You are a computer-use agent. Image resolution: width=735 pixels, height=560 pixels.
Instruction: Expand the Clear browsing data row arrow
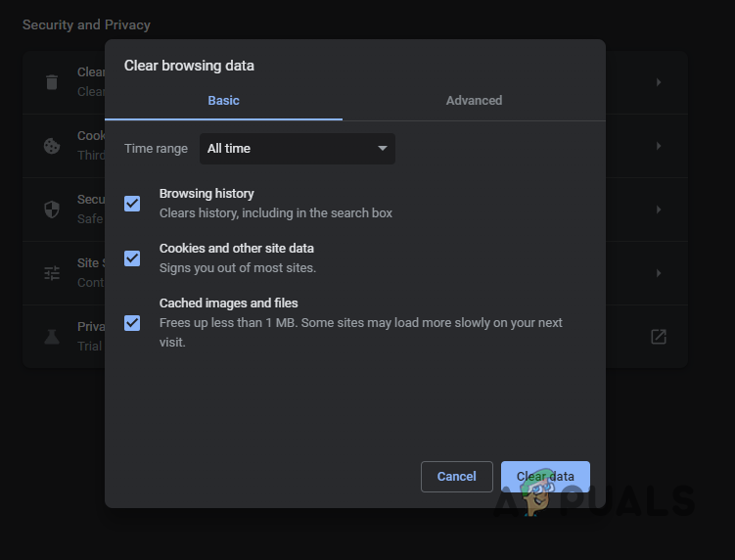(x=659, y=82)
